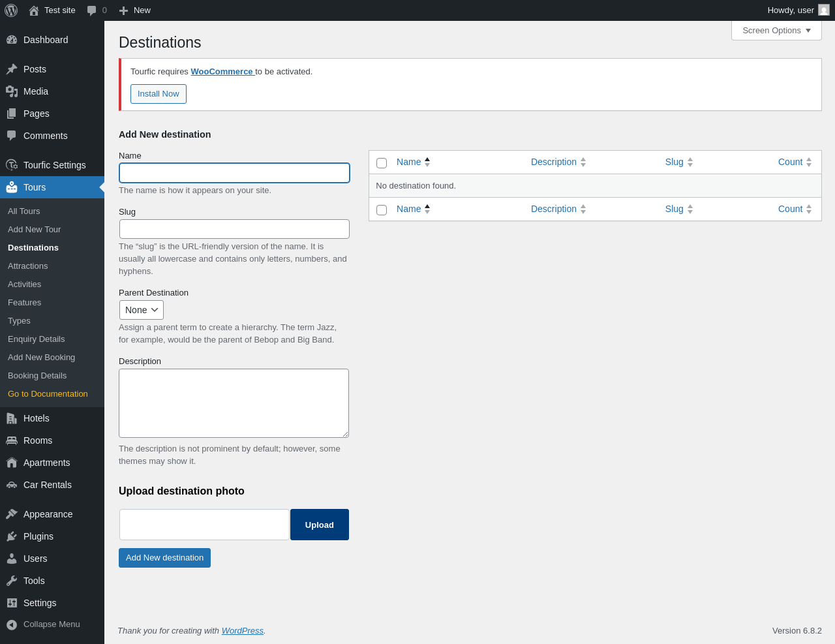Click the Hotels building icon
This screenshot has width=835, height=644.
pos(12,418)
